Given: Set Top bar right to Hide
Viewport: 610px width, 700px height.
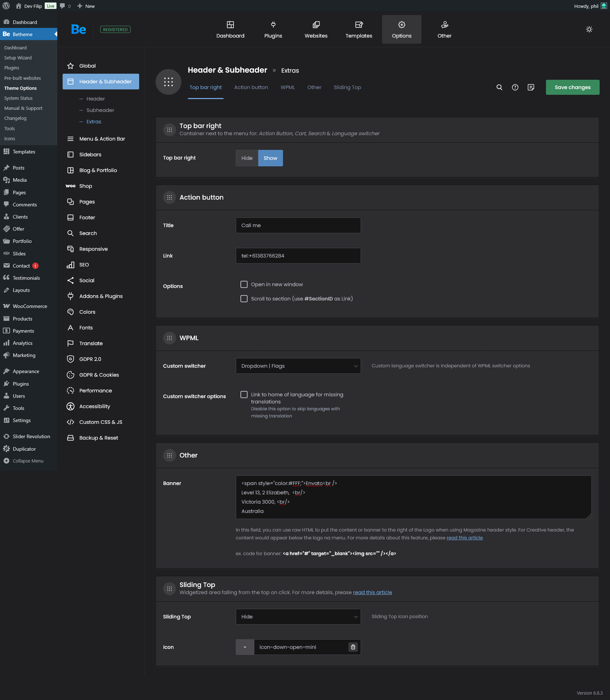Looking at the screenshot, I should [247, 158].
